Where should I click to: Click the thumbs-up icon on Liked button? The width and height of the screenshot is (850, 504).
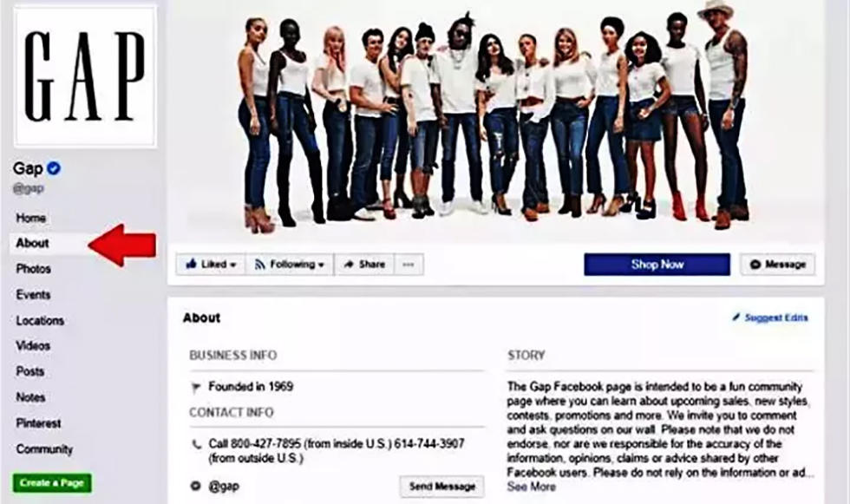tap(191, 264)
